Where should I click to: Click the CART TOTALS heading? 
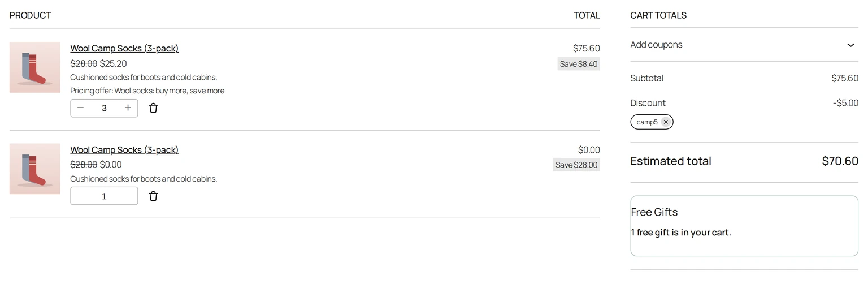[x=658, y=15]
